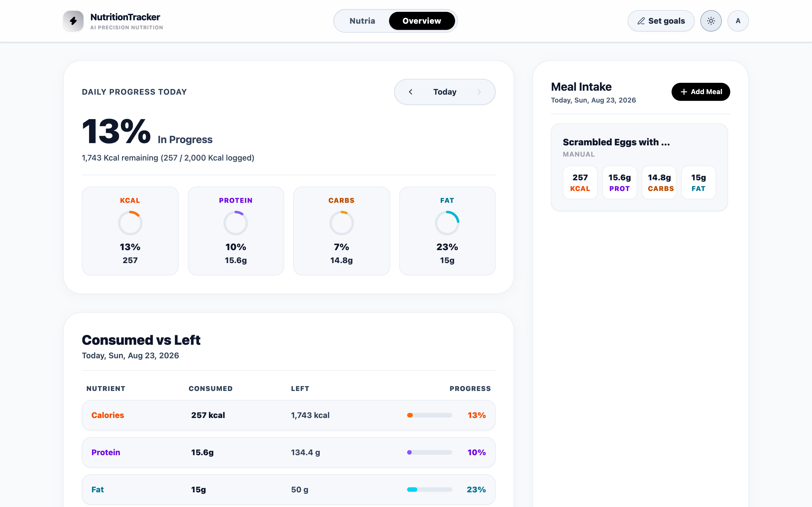Open the user avatar A menu
812x507 pixels.
tap(738, 21)
